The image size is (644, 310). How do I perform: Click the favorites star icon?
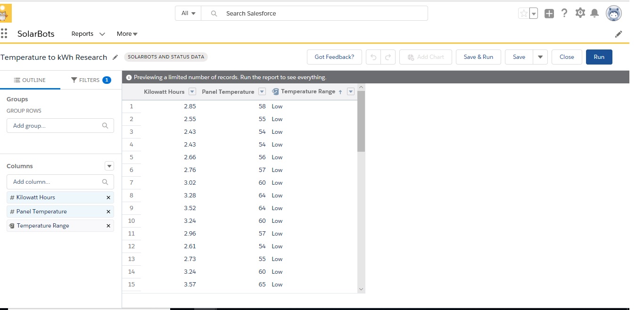click(523, 14)
